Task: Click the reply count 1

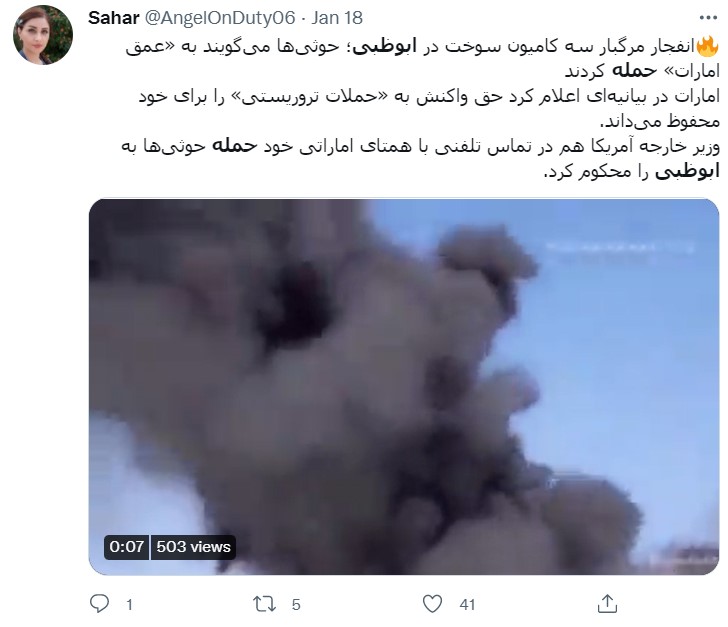Action: click(130, 604)
